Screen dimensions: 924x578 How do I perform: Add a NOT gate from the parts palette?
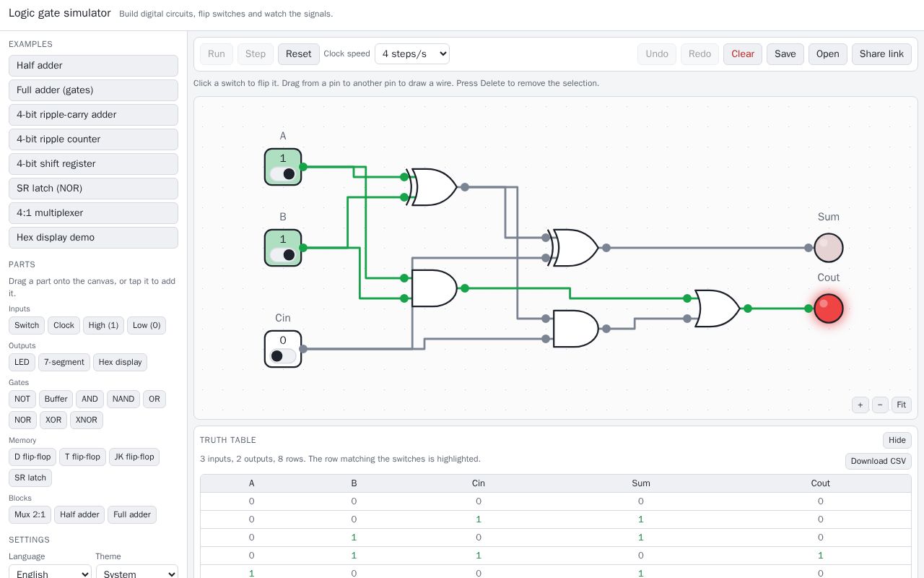22,399
